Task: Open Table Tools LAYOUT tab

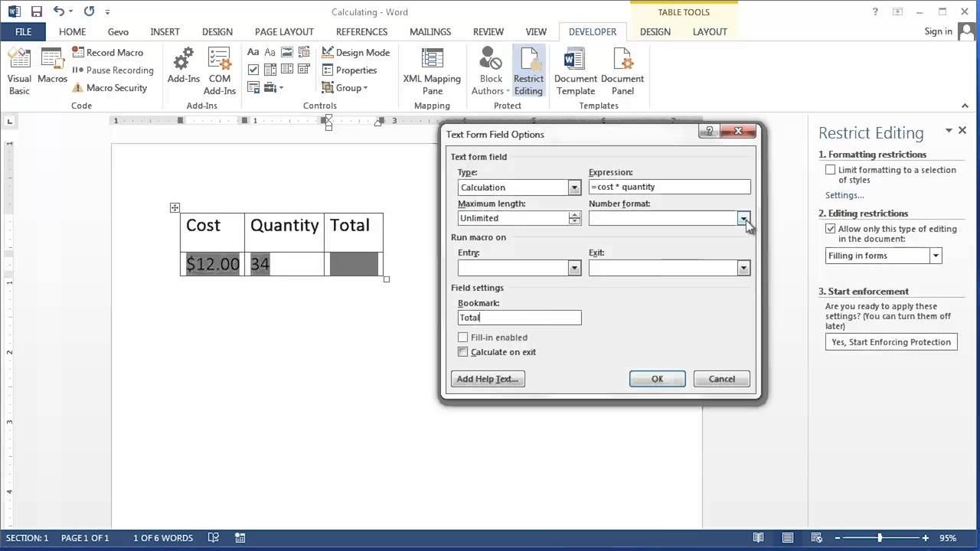Action: click(x=710, y=31)
